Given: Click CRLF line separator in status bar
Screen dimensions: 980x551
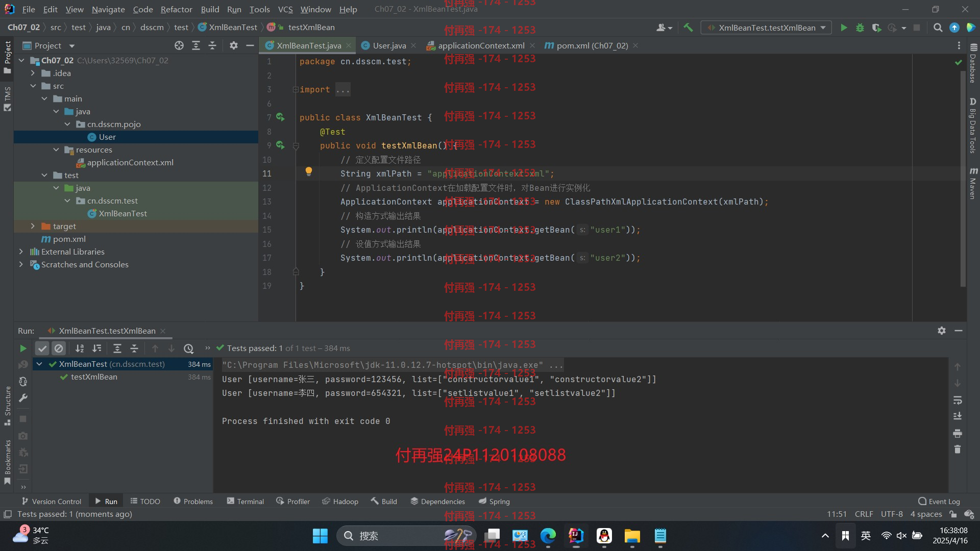Looking at the screenshot, I should coord(864,514).
